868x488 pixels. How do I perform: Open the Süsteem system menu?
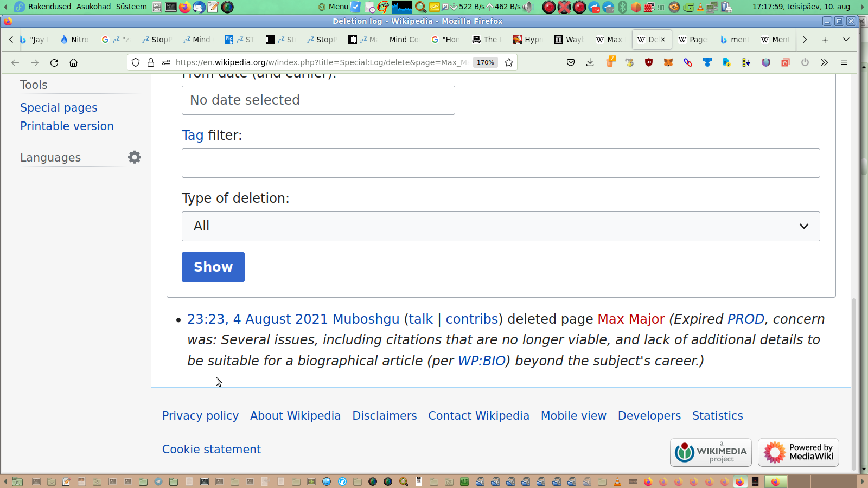point(131,7)
